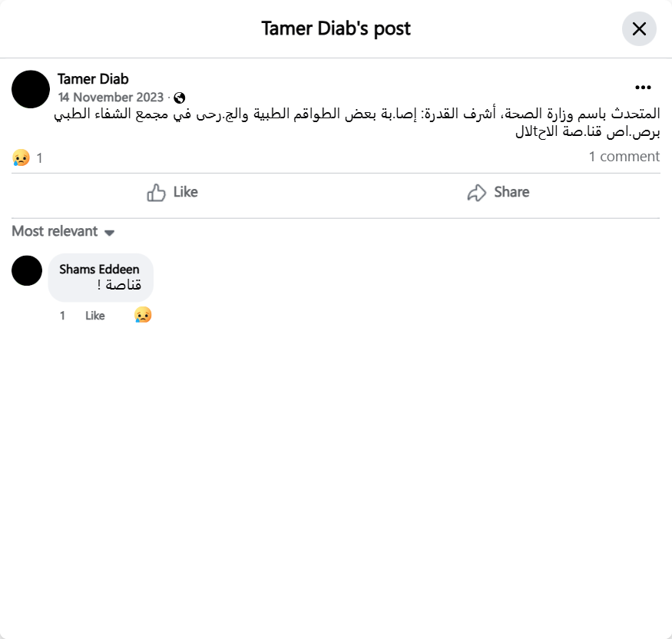Click the Tamer Diab author name
This screenshot has width=672, height=639.
click(x=93, y=79)
